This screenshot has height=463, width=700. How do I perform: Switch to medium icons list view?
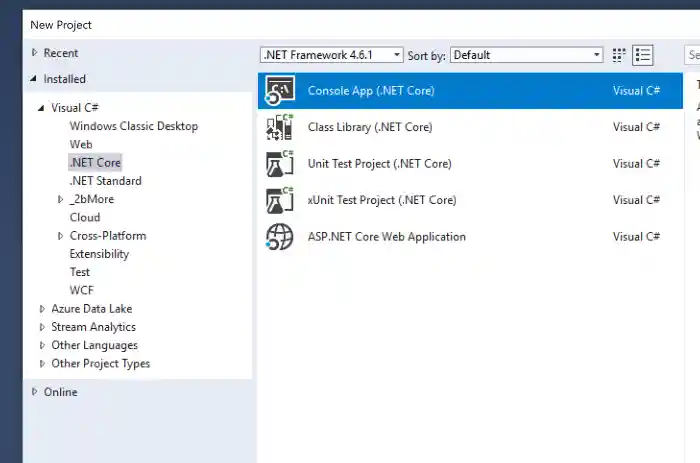tap(643, 55)
